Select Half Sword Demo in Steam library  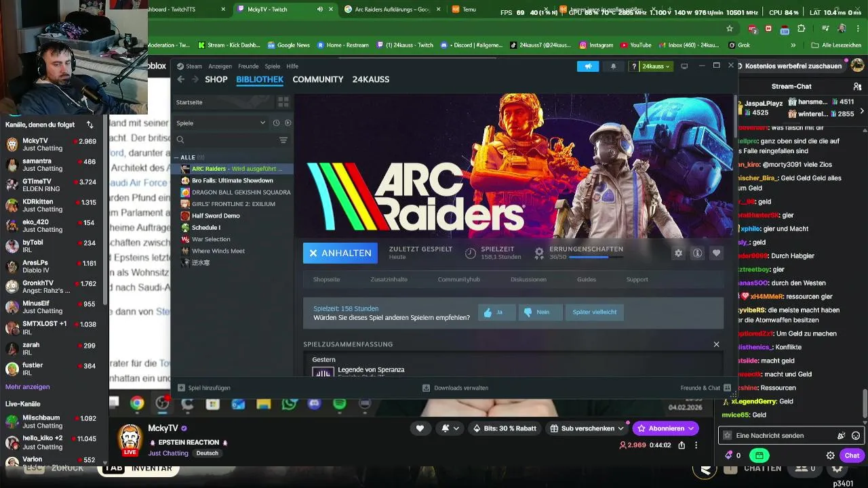(x=216, y=216)
